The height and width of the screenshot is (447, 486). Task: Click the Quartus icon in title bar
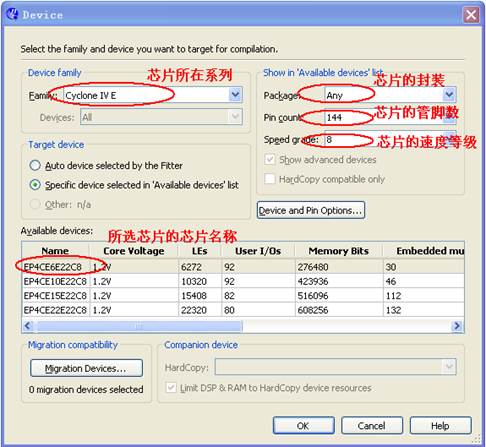12,14
